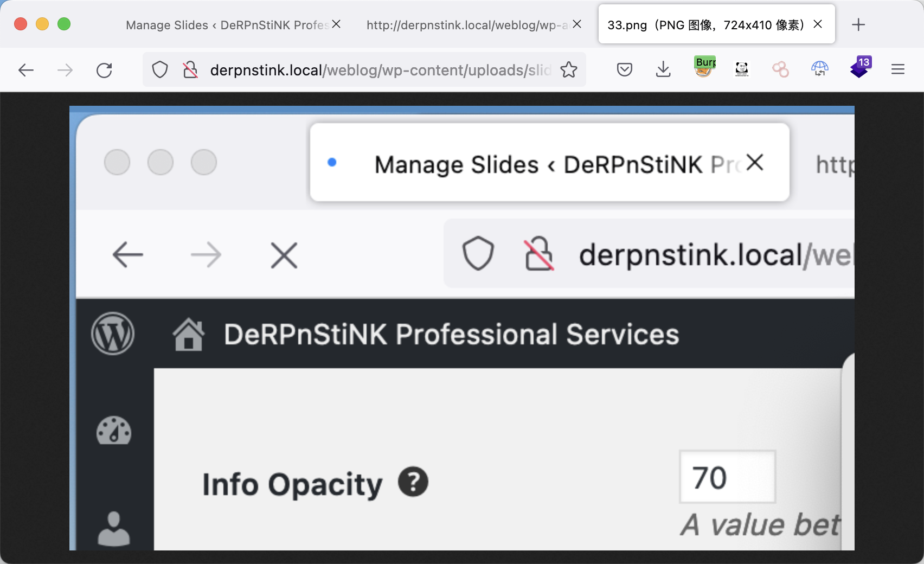The image size is (924, 564).
Task: Open a new browser tab
Action: pos(858,25)
